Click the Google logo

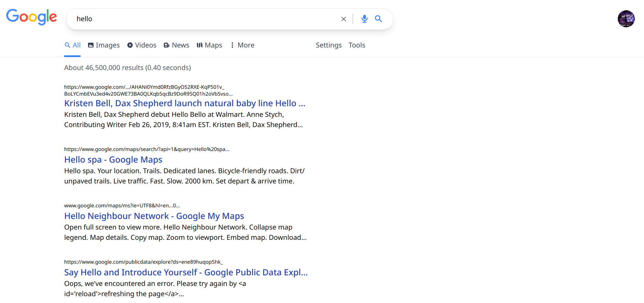31,17
